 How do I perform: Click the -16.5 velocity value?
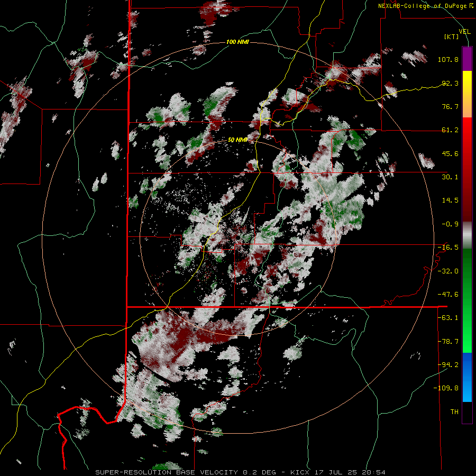[448, 248]
